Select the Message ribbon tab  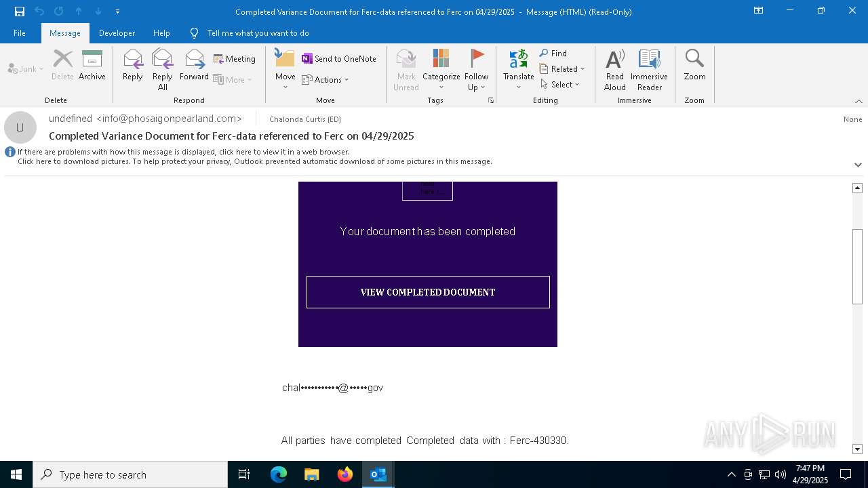pyautogui.click(x=65, y=33)
